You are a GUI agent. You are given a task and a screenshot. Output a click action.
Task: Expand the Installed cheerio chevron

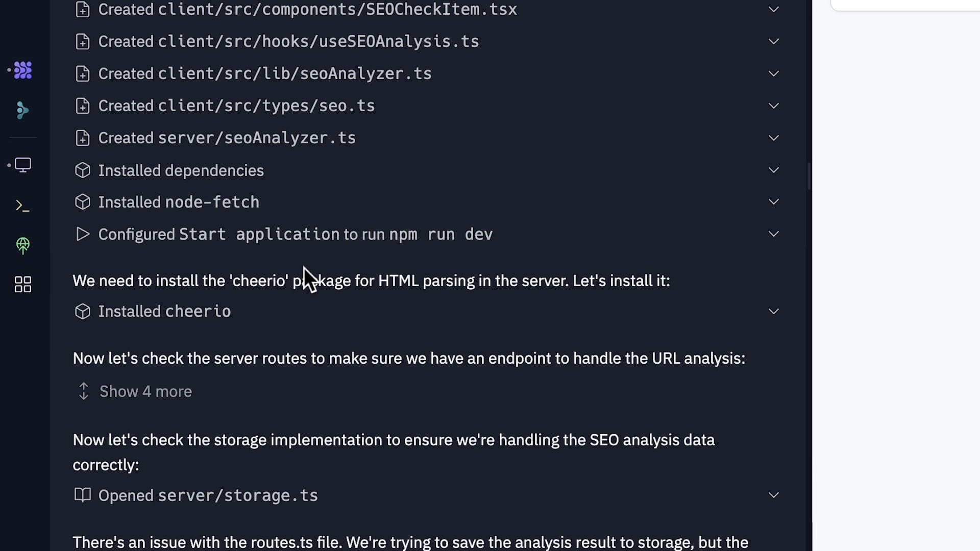(773, 311)
